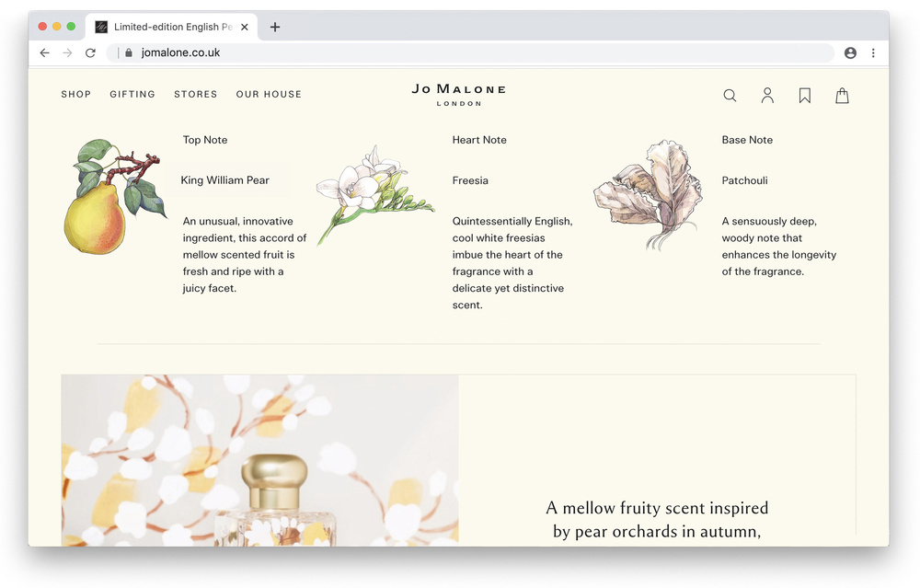
Task: Click the 'An unusual, innovative ingredient' description
Action: [x=244, y=255]
